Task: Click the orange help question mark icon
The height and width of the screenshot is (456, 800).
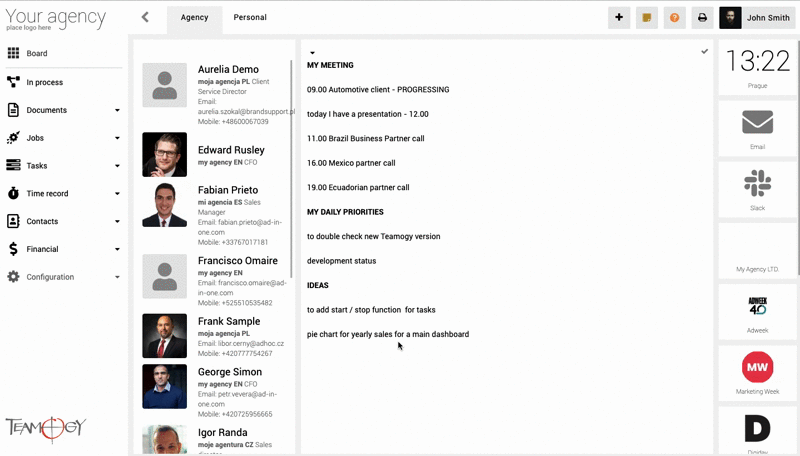Action: (x=674, y=18)
